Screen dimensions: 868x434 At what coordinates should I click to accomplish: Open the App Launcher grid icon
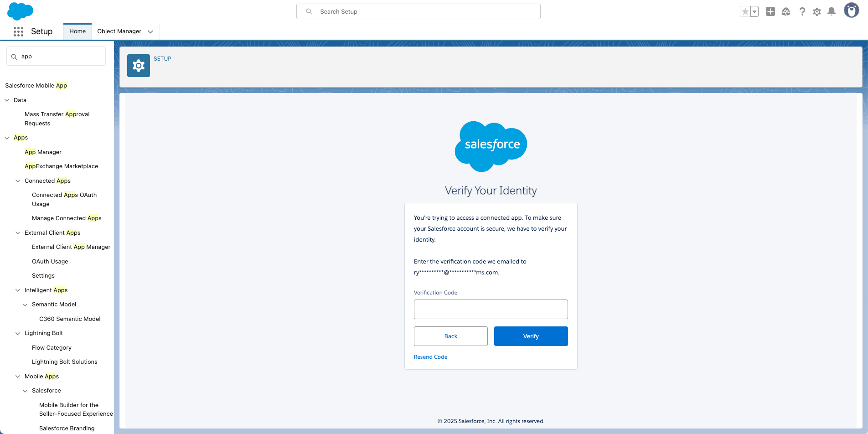pyautogui.click(x=18, y=31)
